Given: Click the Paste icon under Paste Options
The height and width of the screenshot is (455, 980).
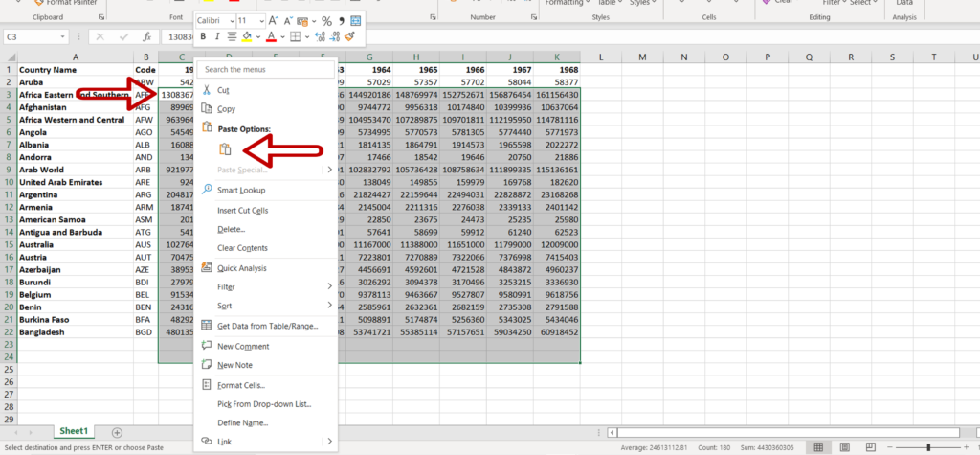Looking at the screenshot, I should pos(225,149).
